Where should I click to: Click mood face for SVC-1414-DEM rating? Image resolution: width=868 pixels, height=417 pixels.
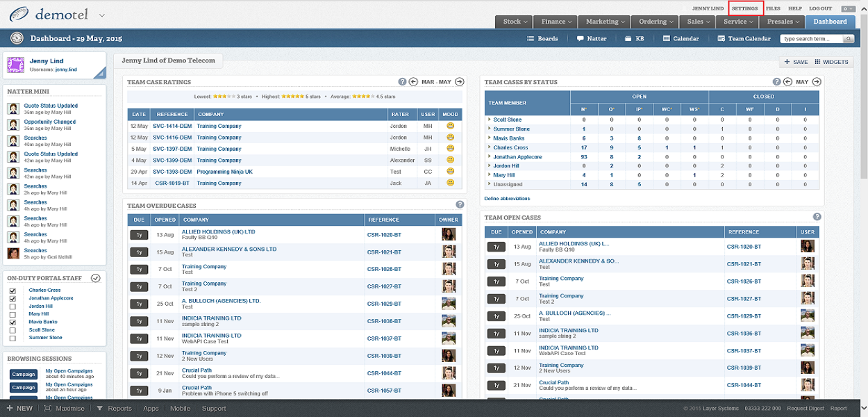coord(450,126)
